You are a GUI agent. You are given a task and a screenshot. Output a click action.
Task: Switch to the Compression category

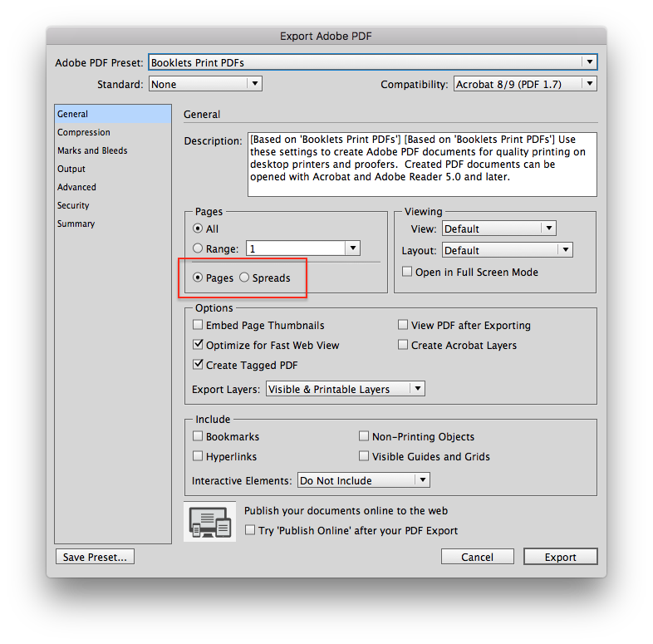click(113, 132)
